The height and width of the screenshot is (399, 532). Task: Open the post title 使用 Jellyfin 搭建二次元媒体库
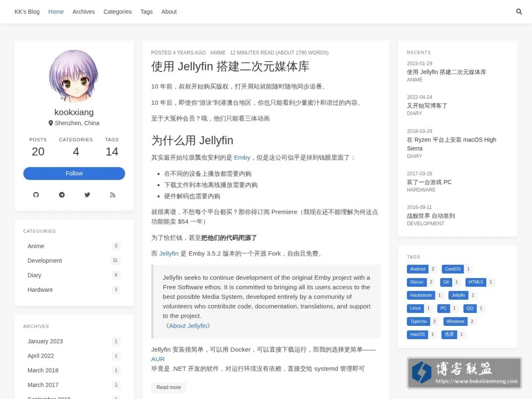(x=230, y=66)
